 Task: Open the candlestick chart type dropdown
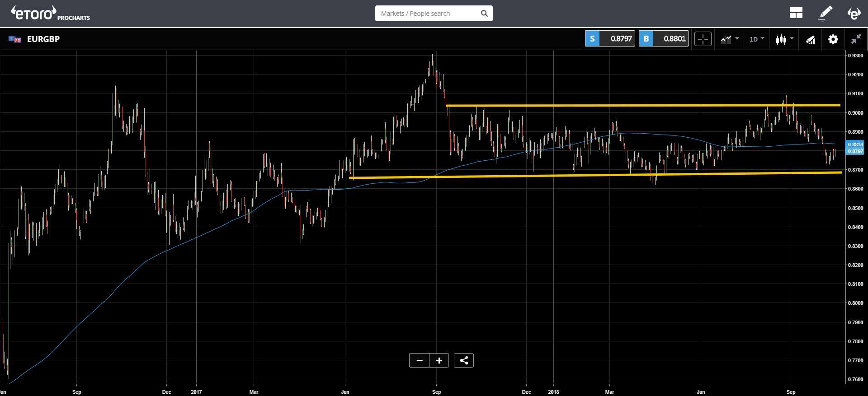coord(784,39)
